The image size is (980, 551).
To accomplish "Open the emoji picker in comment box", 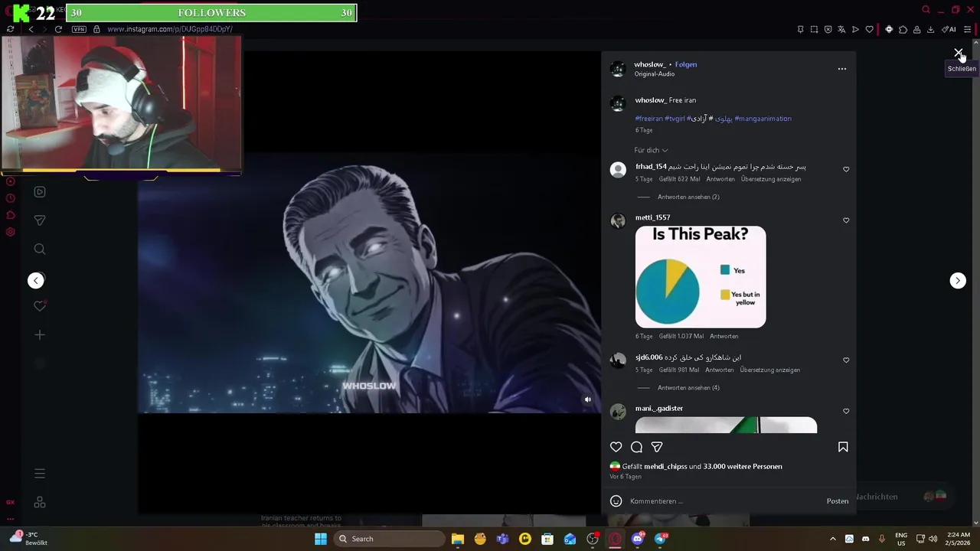I will (x=616, y=501).
